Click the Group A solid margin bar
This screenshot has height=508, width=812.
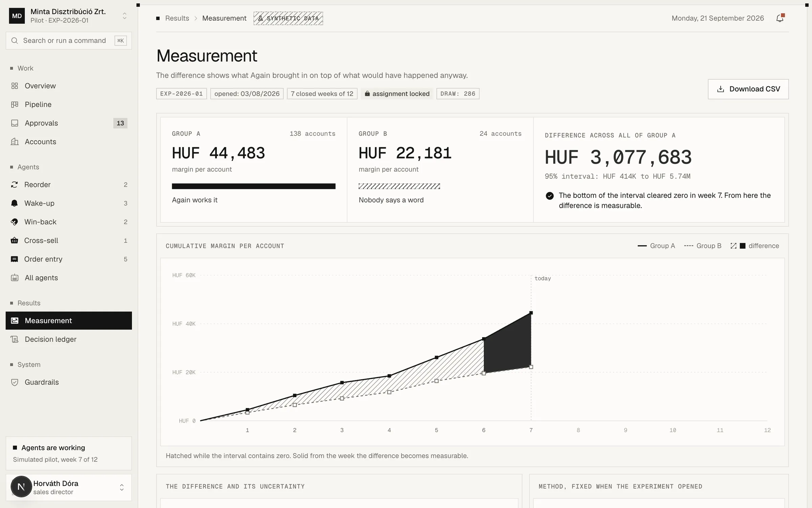[x=254, y=186]
